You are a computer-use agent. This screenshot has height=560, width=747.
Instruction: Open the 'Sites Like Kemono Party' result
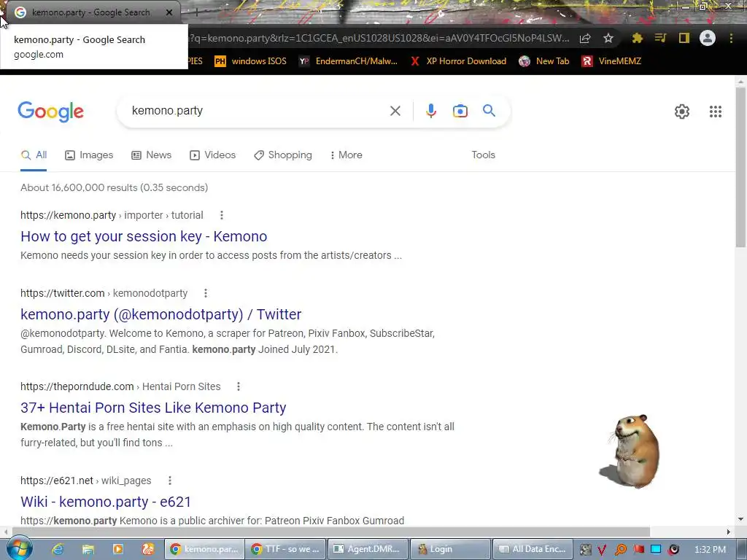click(x=153, y=408)
